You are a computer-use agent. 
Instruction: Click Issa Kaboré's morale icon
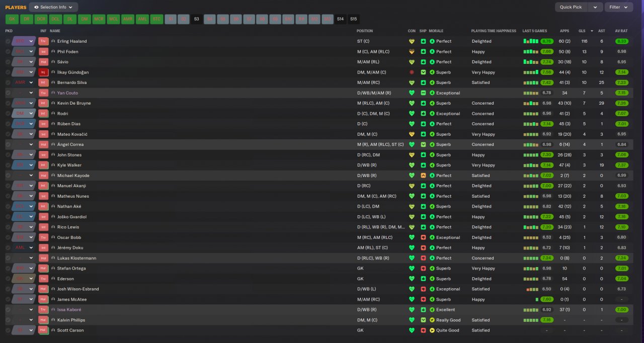pos(432,310)
